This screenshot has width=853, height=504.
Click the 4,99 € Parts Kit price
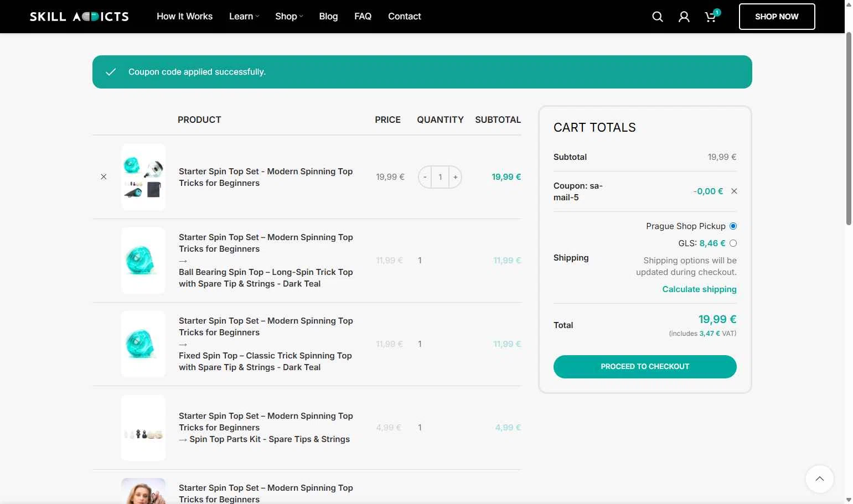389,428
